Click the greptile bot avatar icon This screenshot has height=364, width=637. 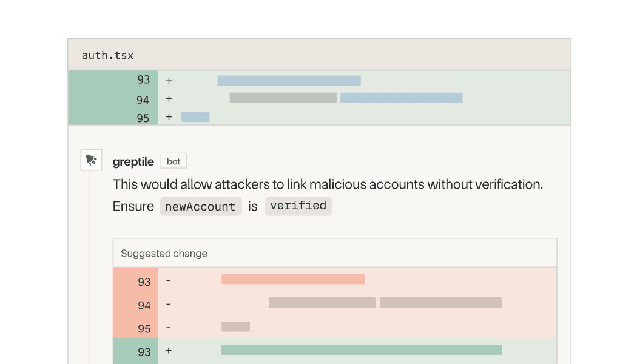click(x=91, y=160)
